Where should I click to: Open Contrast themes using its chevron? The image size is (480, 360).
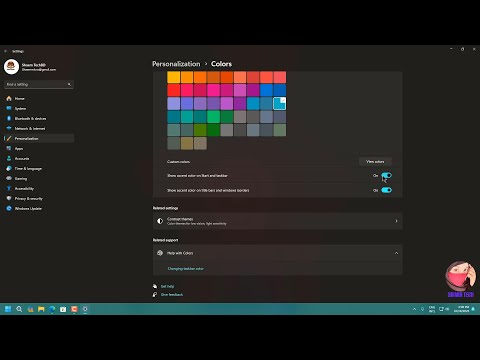click(x=396, y=221)
